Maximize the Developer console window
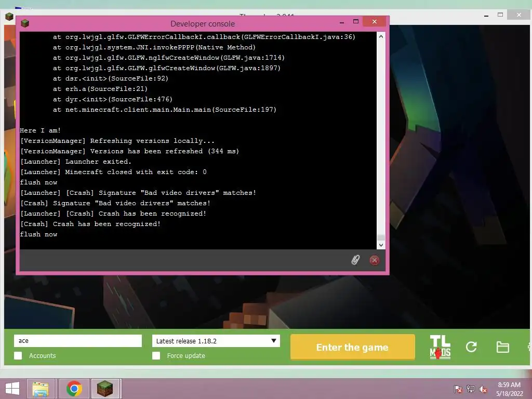This screenshot has width=532, height=399. click(355, 22)
